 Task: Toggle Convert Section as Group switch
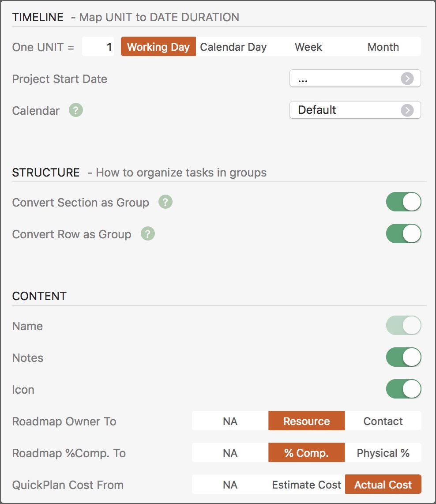[x=403, y=202]
